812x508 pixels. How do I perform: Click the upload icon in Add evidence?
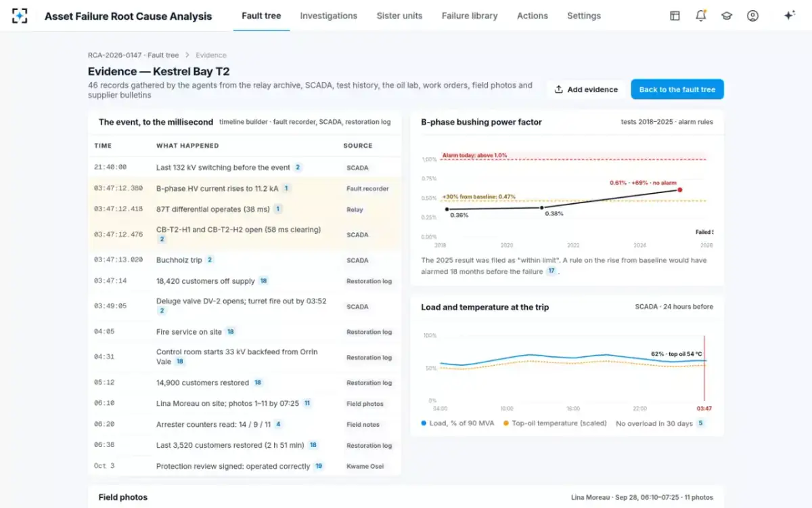559,89
